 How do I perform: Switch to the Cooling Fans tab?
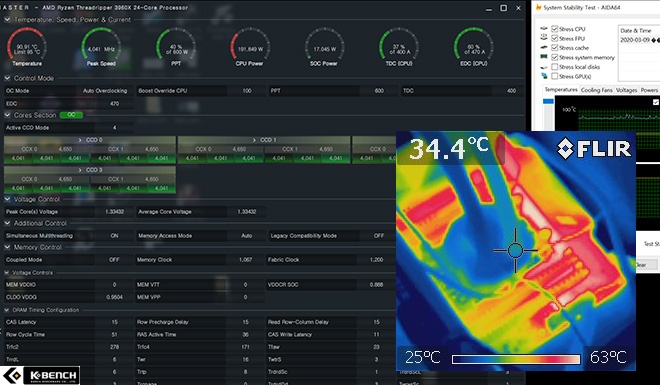point(596,90)
